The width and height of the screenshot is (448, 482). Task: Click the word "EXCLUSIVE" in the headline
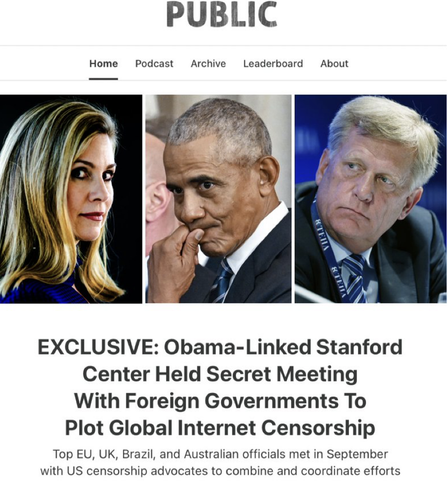tap(98, 347)
